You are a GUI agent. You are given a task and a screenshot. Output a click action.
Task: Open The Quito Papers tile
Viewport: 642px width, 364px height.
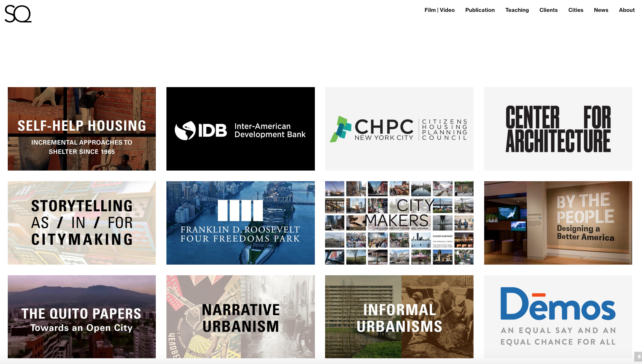(82, 317)
